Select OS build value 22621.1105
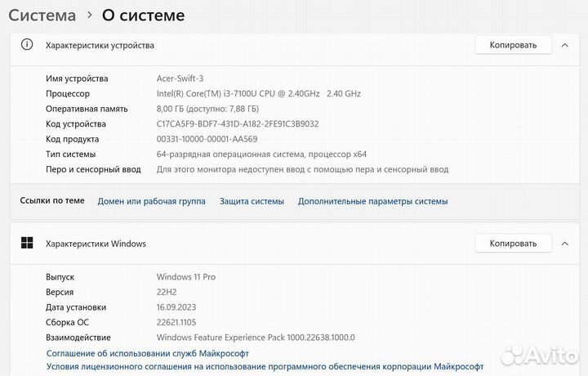 click(176, 322)
